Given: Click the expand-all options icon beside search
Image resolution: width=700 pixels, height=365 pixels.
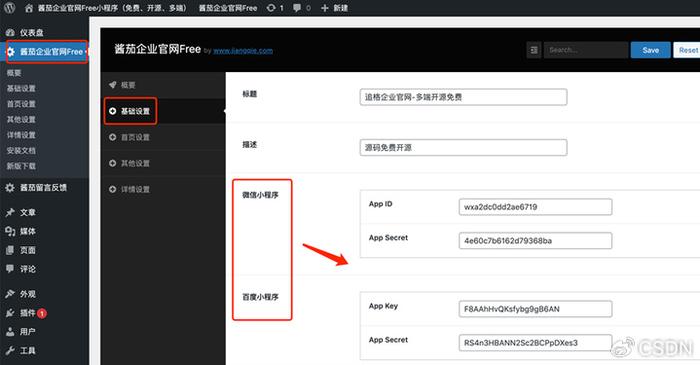Looking at the screenshot, I should pyautogui.click(x=534, y=50).
